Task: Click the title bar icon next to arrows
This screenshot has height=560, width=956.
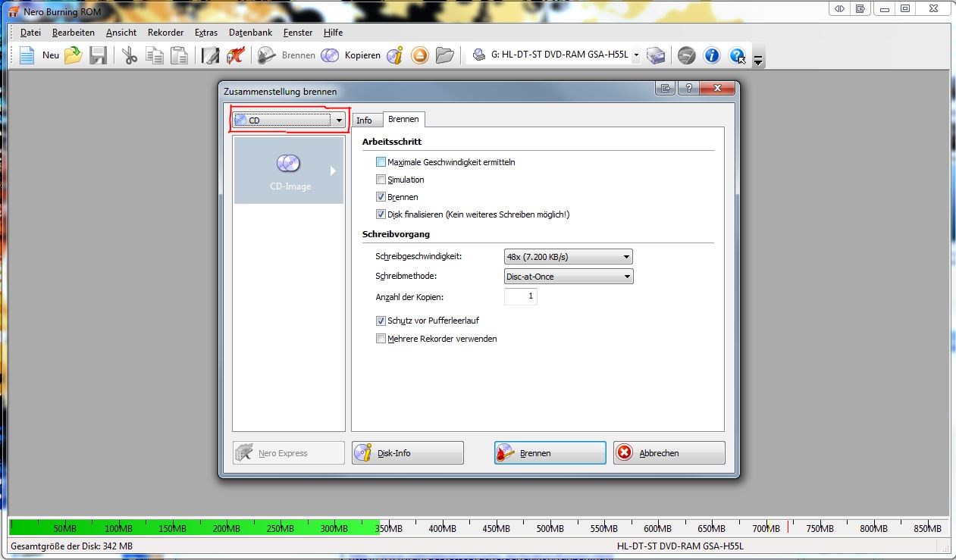Action: point(860,9)
